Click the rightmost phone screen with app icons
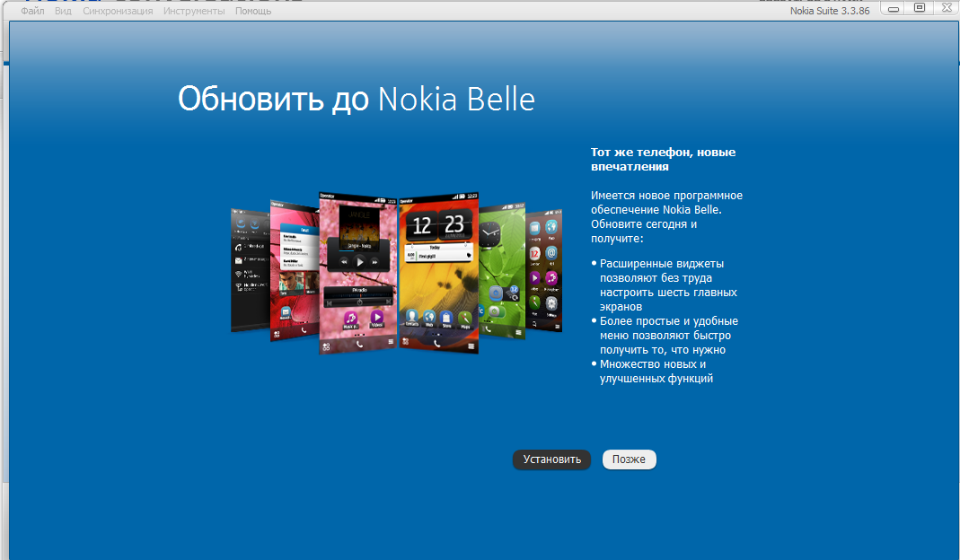The image size is (960, 560). pyautogui.click(x=543, y=271)
